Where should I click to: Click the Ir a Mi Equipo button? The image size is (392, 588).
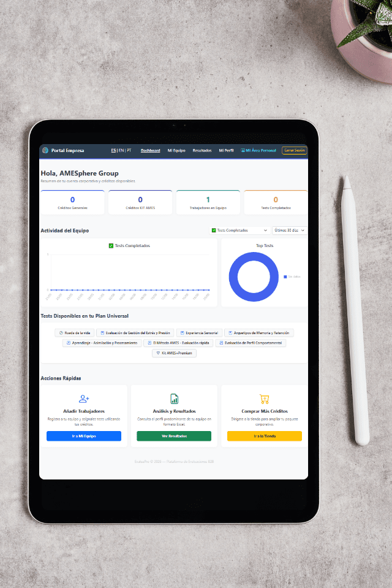84,436
